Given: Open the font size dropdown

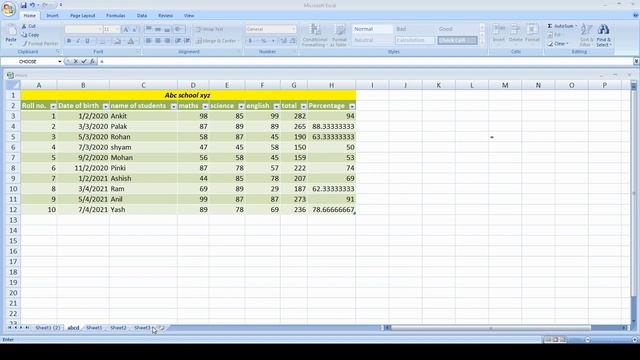Looking at the screenshot, I should pyautogui.click(x=117, y=29).
